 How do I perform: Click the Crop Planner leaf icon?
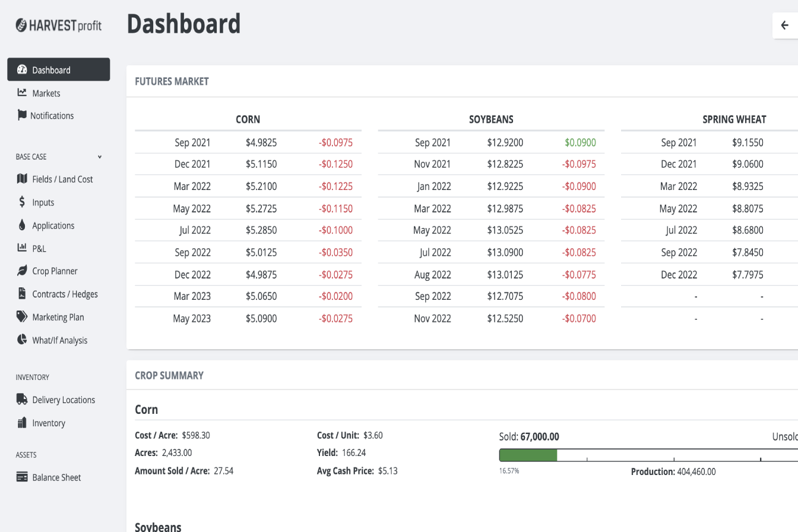pos(22,271)
